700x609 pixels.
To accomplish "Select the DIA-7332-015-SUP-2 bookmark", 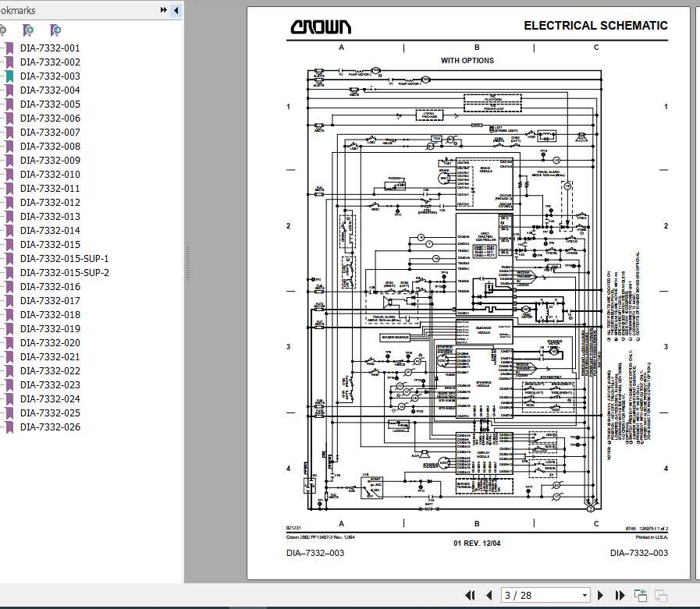I will pyautogui.click(x=64, y=272).
